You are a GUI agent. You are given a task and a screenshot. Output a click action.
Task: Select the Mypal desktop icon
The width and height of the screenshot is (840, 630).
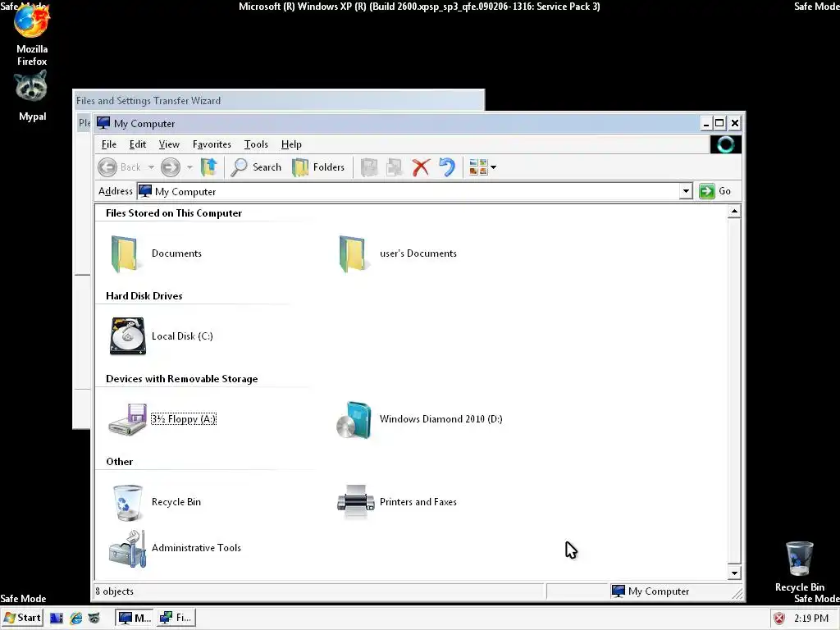[x=32, y=97]
